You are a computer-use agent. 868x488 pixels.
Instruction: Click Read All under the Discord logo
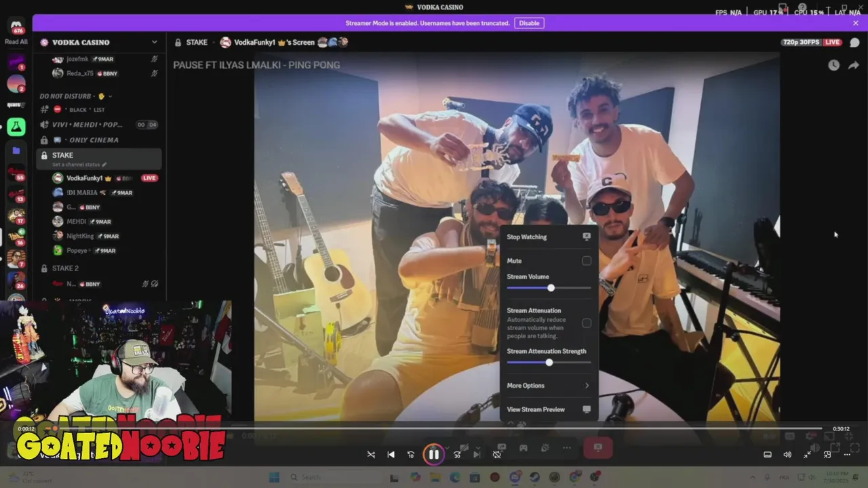click(x=16, y=42)
